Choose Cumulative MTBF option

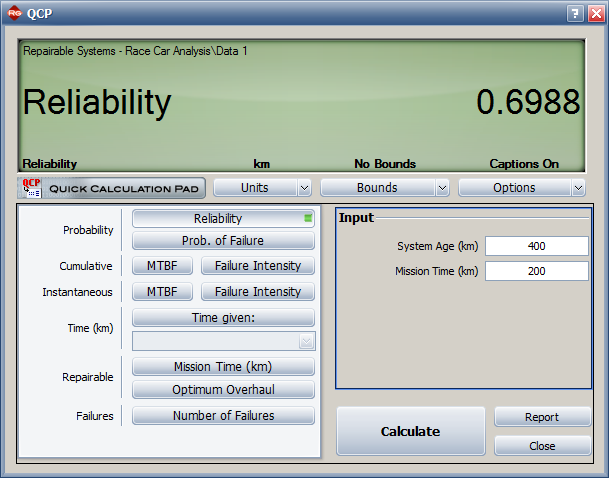[x=161, y=266]
